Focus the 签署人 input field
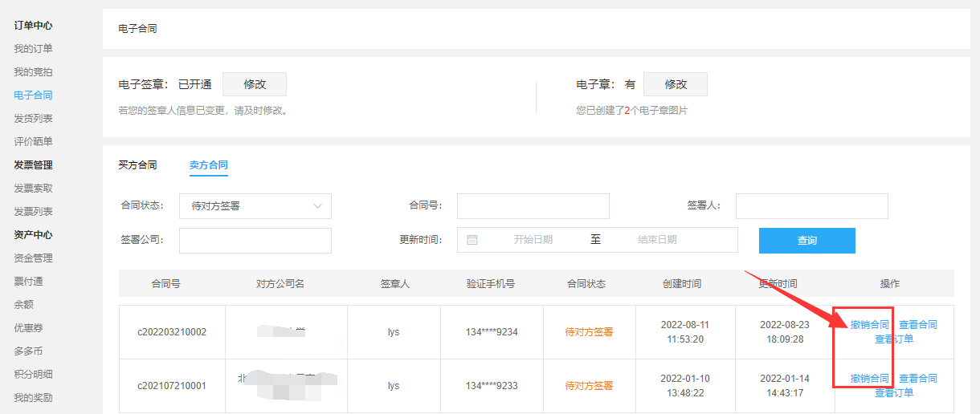Viewport: 980px width, 414px height. tap(811, 206)
